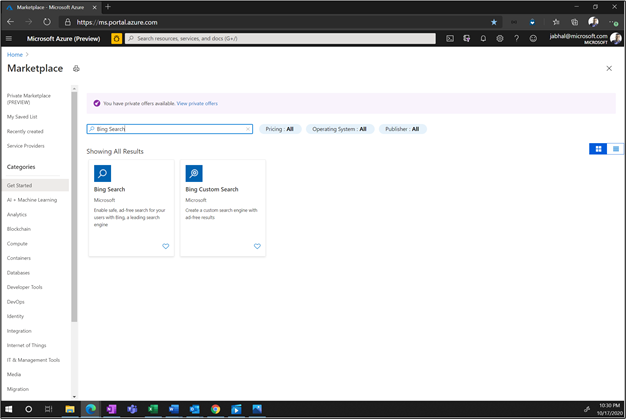The width and height of the screenshot is (626, 419).
Task: Select the Integration category
Action: (19, 331)
